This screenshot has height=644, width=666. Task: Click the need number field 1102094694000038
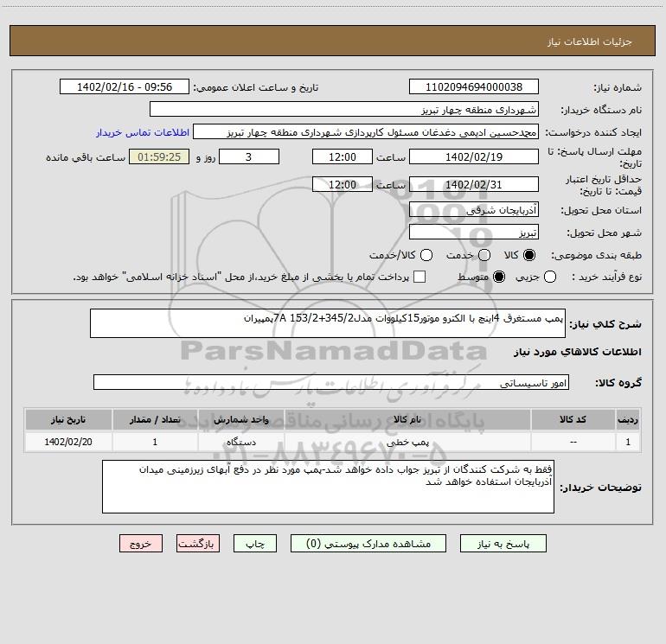(x=474, y=86)
